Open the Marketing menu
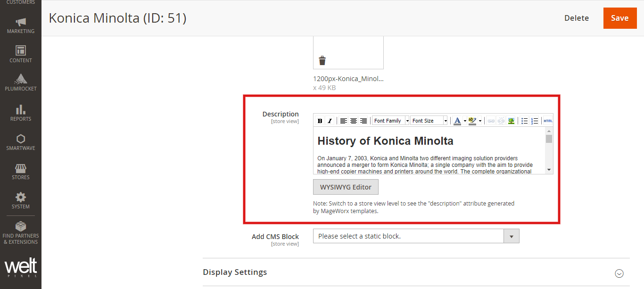The width and height of the screenshot is (644, 289). [x=21, y=26]
